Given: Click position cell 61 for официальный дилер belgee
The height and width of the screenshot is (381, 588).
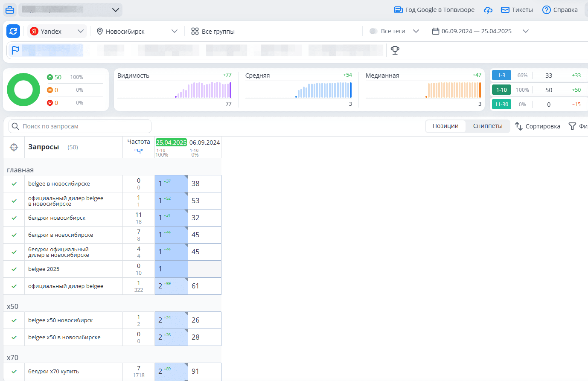Looking at the screenshot, I should coord(205,286).
